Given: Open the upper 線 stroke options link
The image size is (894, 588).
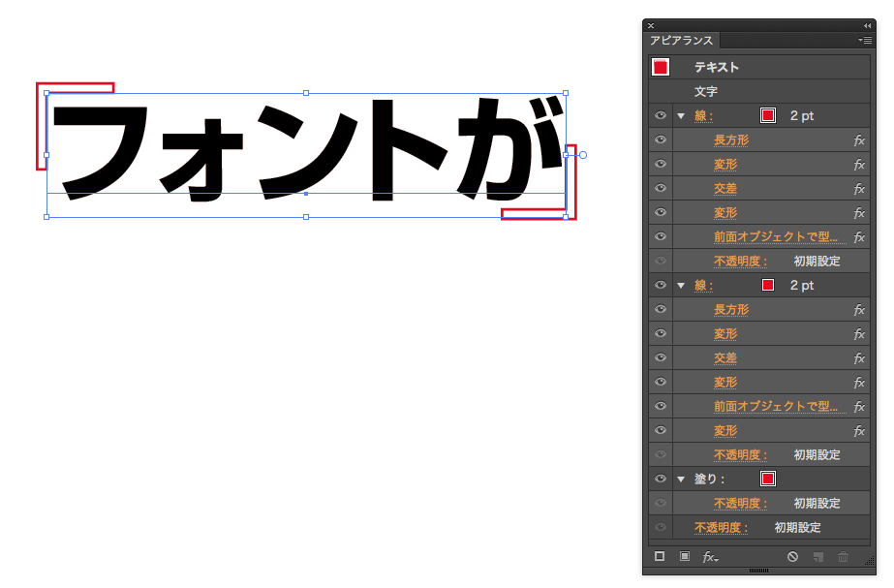Looking at the screenshot, I should pos(703,116).
